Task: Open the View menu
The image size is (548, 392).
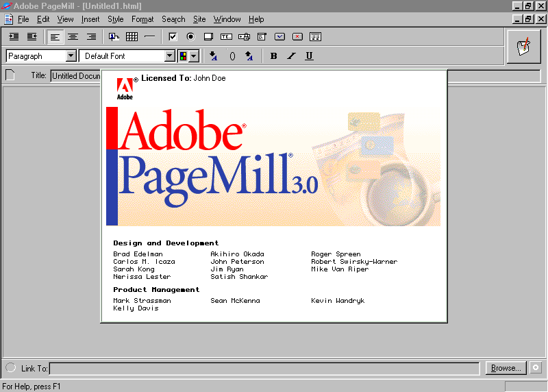Action: 65,19
